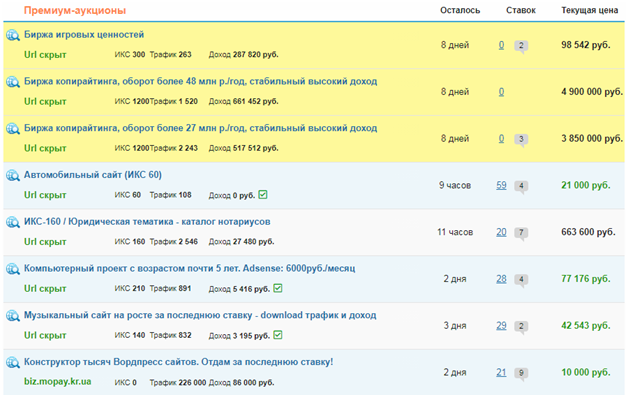Click the icon beside Автомобильный сайт (ИКС 60)
This screenshot has height=397, width=628.
coord(13,175)
